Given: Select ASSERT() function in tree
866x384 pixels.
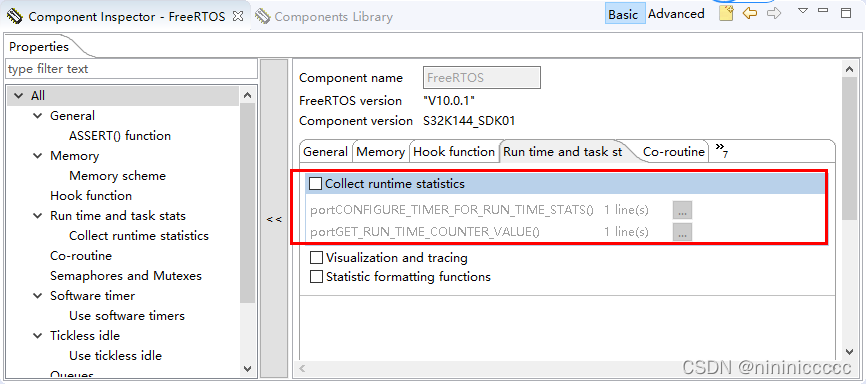Looking at the screenshot, I should point(120,136).
